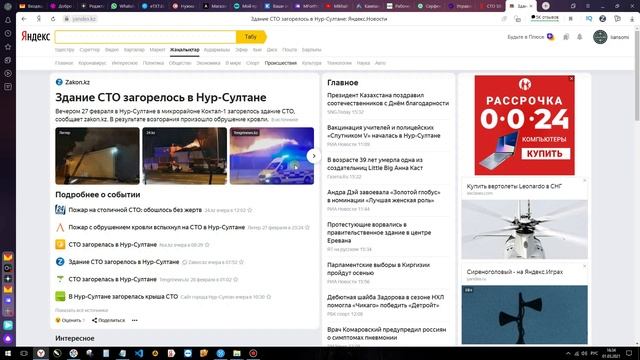The height and width of the screenshot is (360, 640).
Task: Favorite source of 'В Нур-Султане загорелась крыша'
Action: 269,297
